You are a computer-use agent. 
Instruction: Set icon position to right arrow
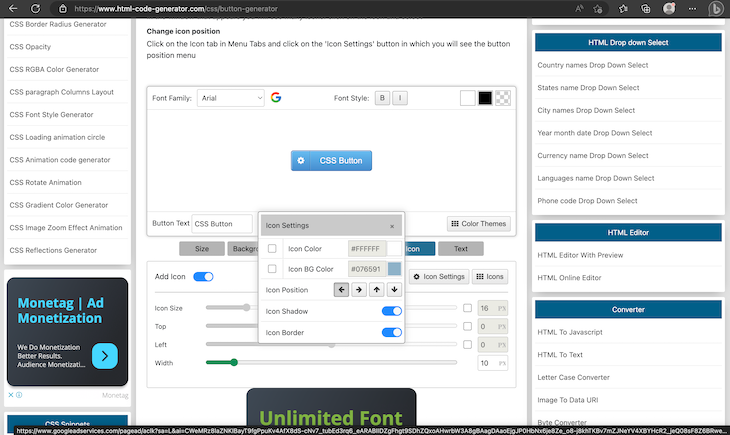coord(359,290)
